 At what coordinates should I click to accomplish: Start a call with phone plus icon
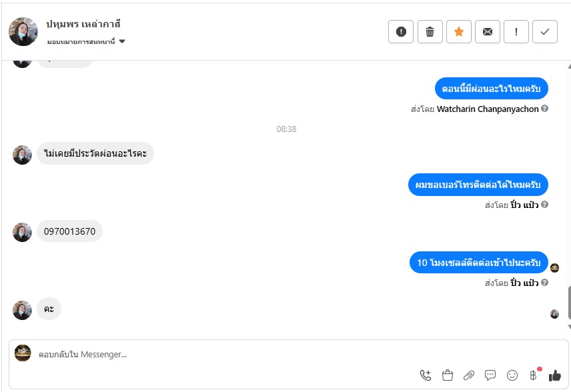click(x=426, y=375)
